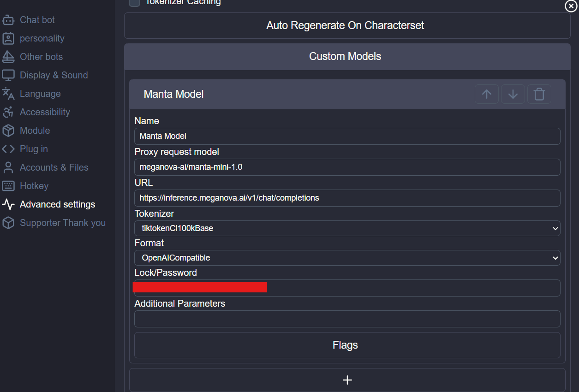
Task: Open the personality settings section
Action: 42,38
